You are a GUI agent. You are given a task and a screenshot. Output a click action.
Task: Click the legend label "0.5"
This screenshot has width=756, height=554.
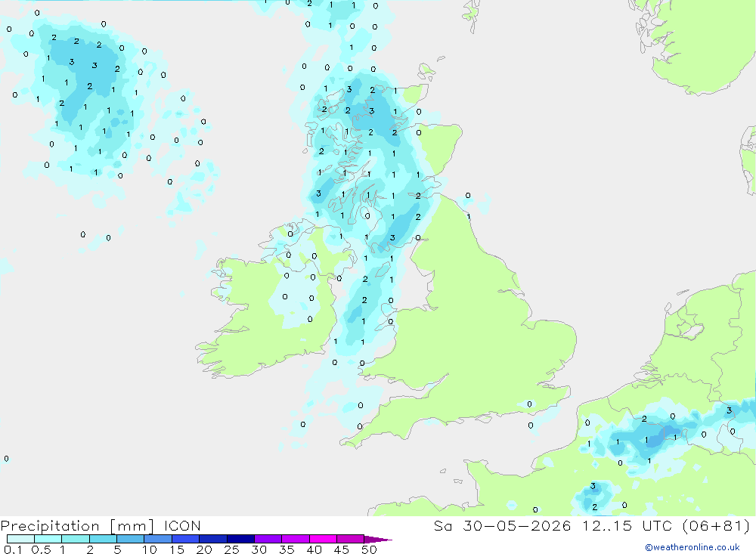tap(41, 549)
